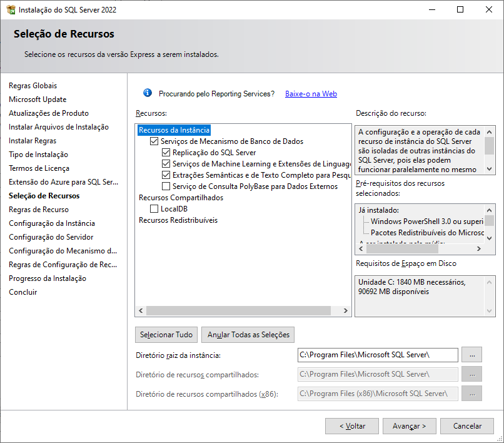Proceed with the Avançar button

(x=409, y=426)
